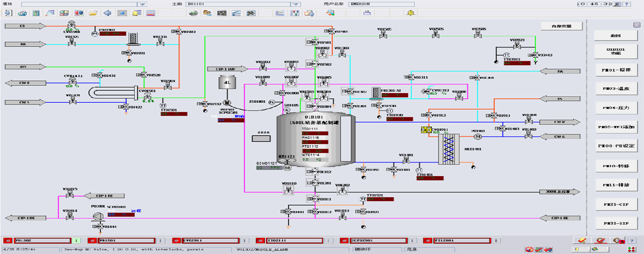Click pump P01801 symbol near CIP-1 RE
The height and width of the screenshot is (254, 644).
coord(98,216)
